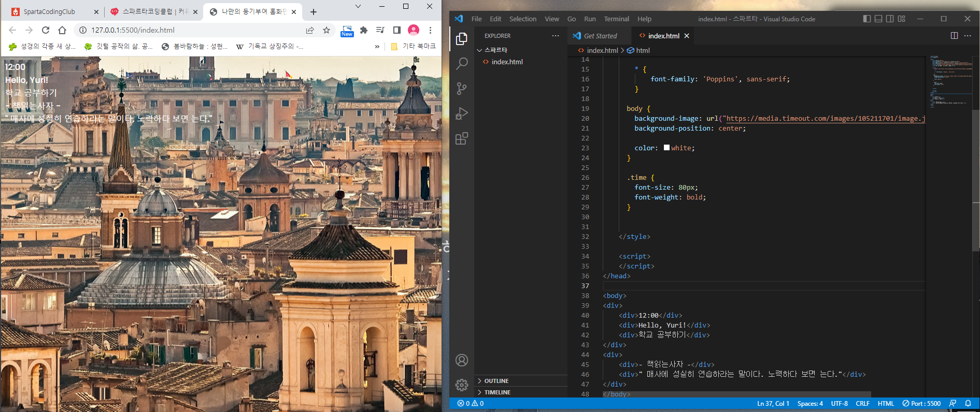Click the VS Code editor minimap

pyautogui.click(x=949, y=80)
